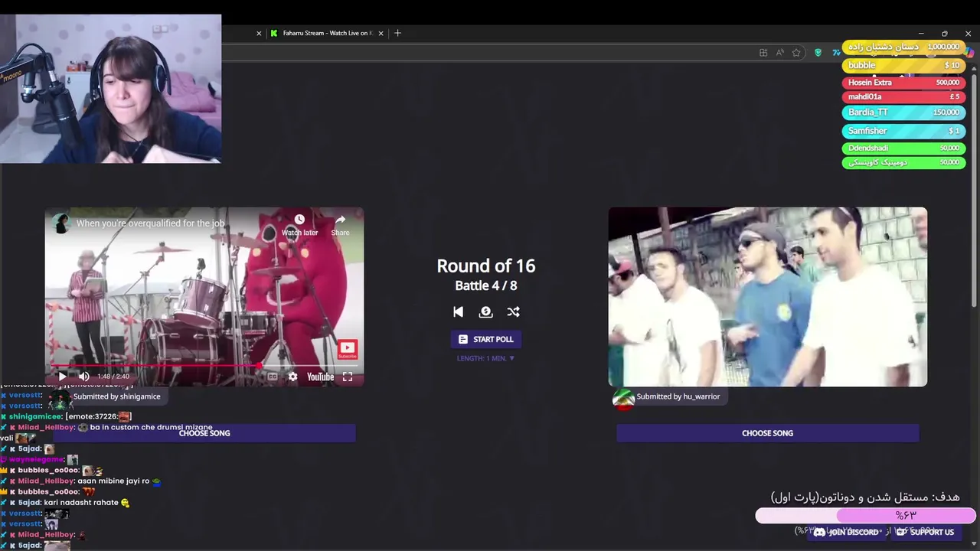
Task: Shuffle the battle matchup
Action: pos(513,311)
